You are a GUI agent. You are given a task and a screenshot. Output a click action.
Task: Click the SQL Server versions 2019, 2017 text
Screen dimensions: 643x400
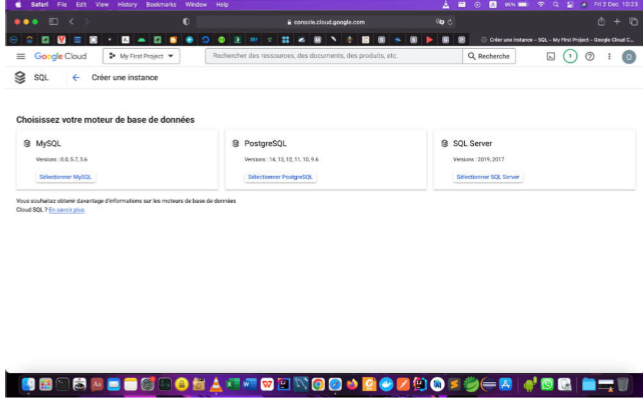[x=479, y=159]
